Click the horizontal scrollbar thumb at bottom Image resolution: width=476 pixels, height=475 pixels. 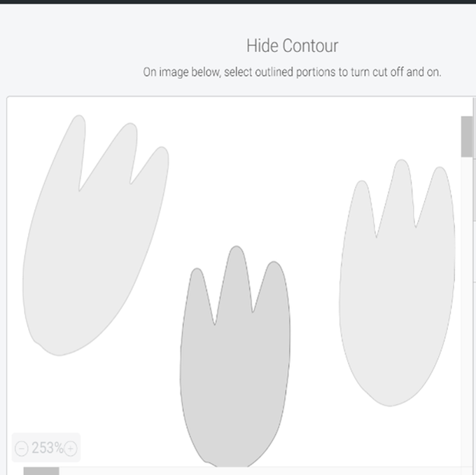click(41, 471)
